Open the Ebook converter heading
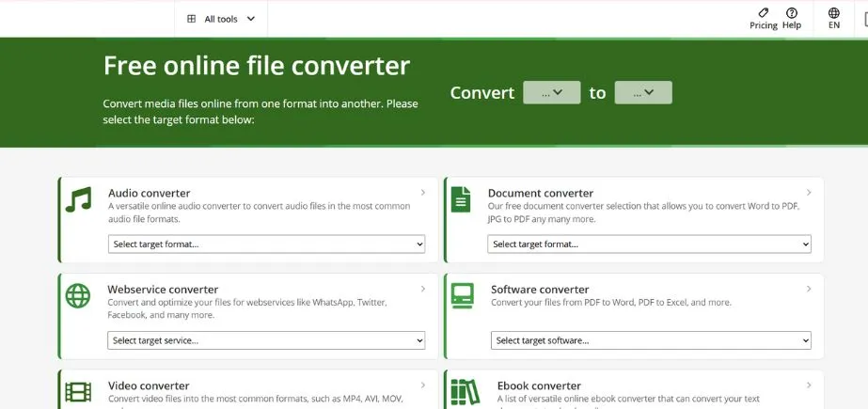Image resolution: width=868 pixels, height=409 pixels. (539, 385)
